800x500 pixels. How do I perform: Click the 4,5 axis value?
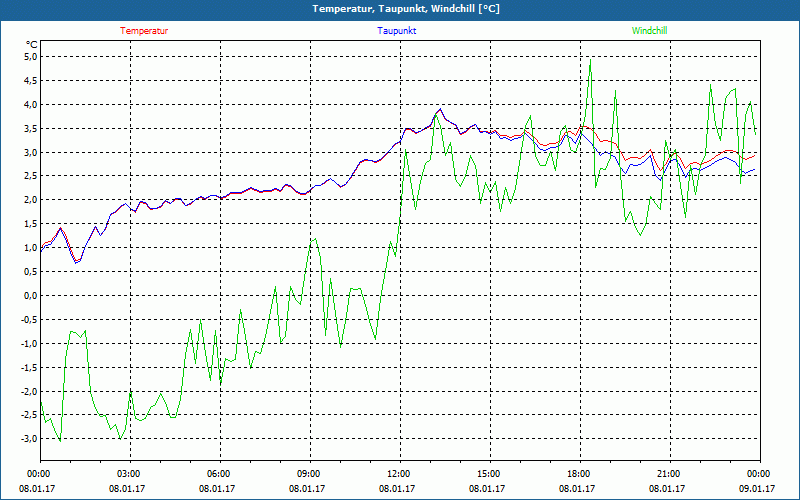pyautogui.click(x=31, y=81)
